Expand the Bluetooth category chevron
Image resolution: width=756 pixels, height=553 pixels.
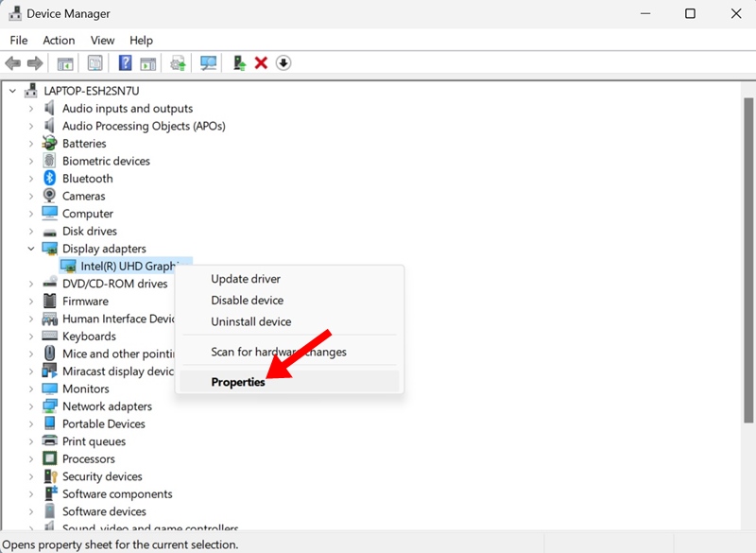(x=31, y=179)
